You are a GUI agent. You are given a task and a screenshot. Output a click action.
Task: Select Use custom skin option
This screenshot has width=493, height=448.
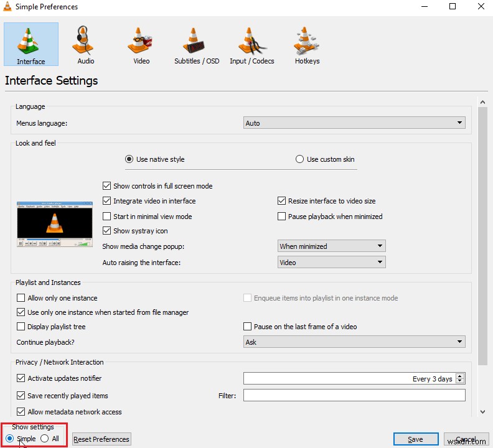325,159
